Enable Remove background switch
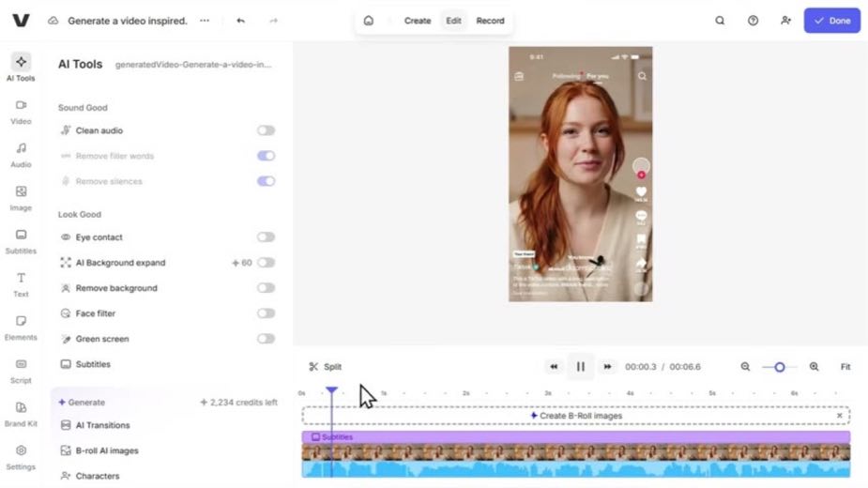868x488 pixels. tap(266, 288)
